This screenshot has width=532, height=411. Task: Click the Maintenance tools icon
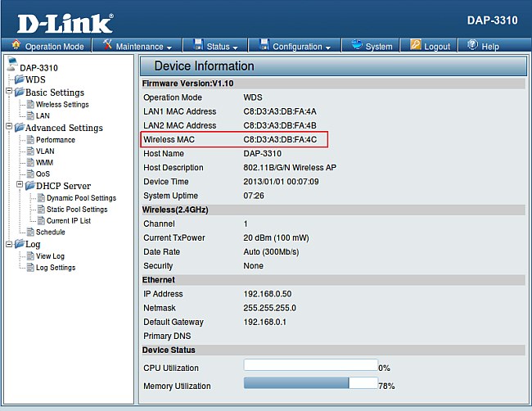pos(106,46)
